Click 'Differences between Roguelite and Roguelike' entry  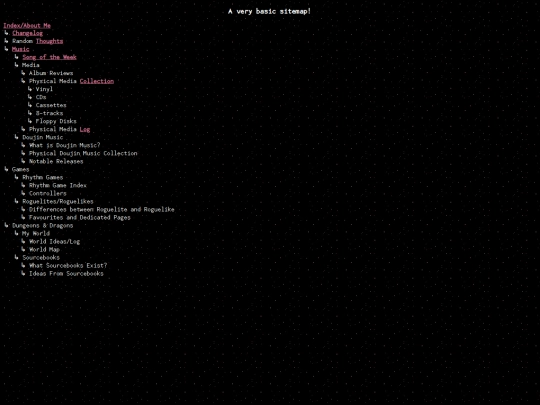102,209
